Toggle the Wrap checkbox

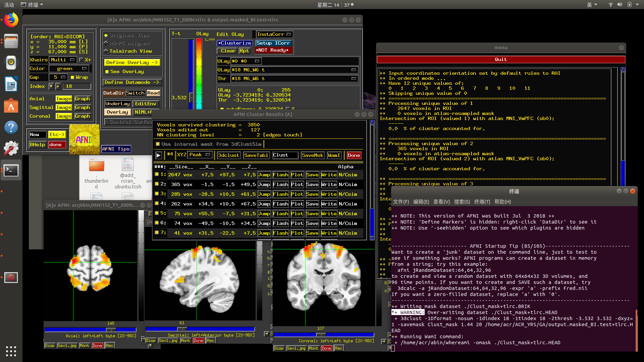(72, 77)
